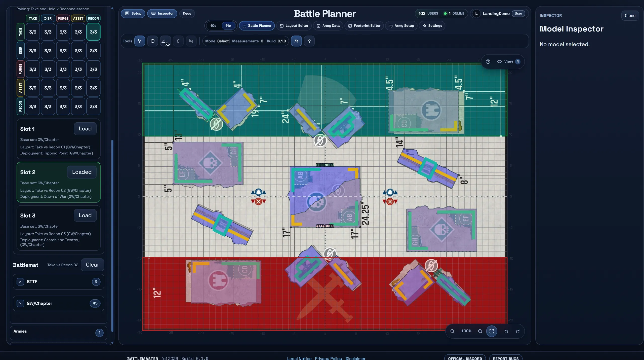Go to the Army Data tab

328,26
